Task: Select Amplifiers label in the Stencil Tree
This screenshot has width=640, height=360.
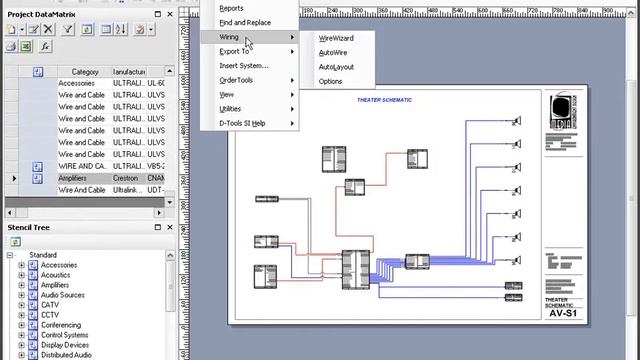Action: [x=55, y=285]
